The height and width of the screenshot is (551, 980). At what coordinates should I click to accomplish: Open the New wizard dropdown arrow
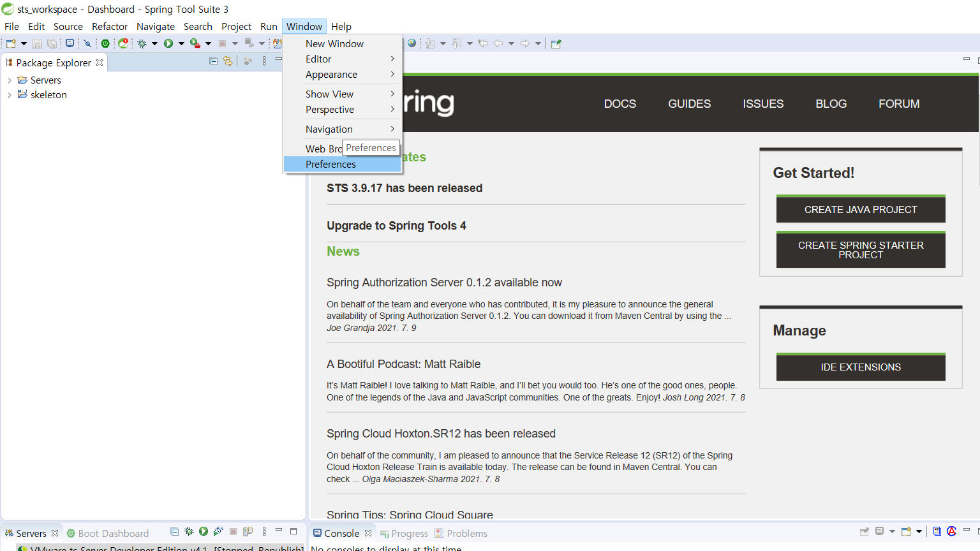coord(24,43)
